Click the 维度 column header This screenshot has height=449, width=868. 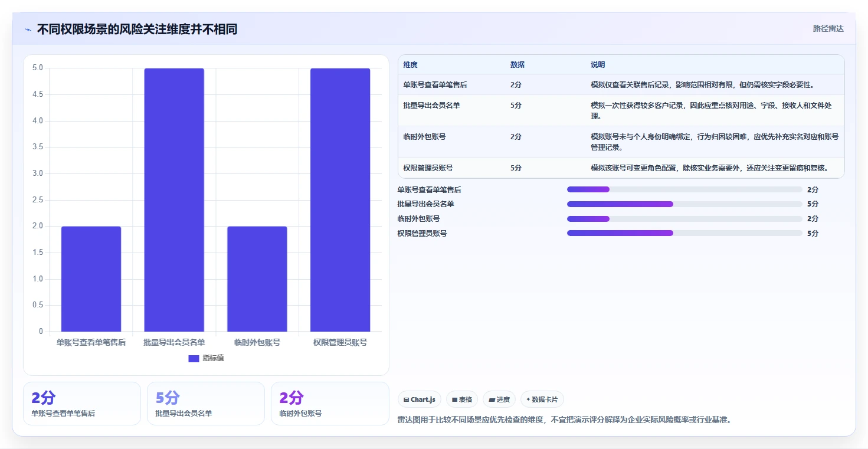click(411, 65)
